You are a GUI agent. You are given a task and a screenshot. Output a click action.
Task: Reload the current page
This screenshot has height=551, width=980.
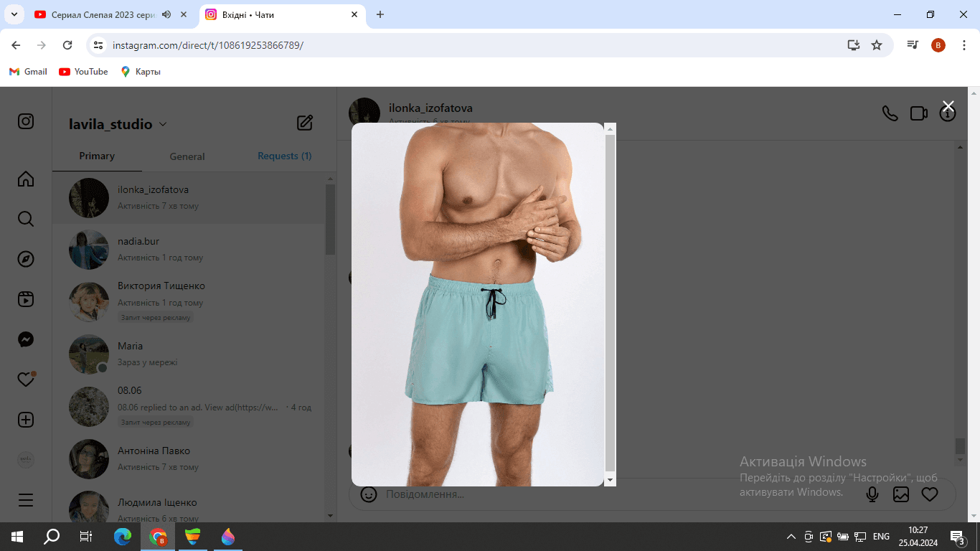[67, 45]
